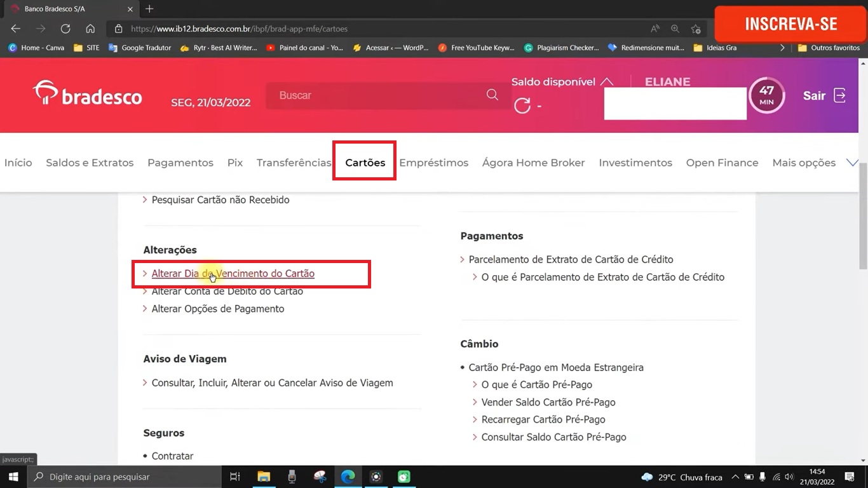868x488 pixels.
Task: Reload the page with refresh button
Action: [x=65, y=29]
